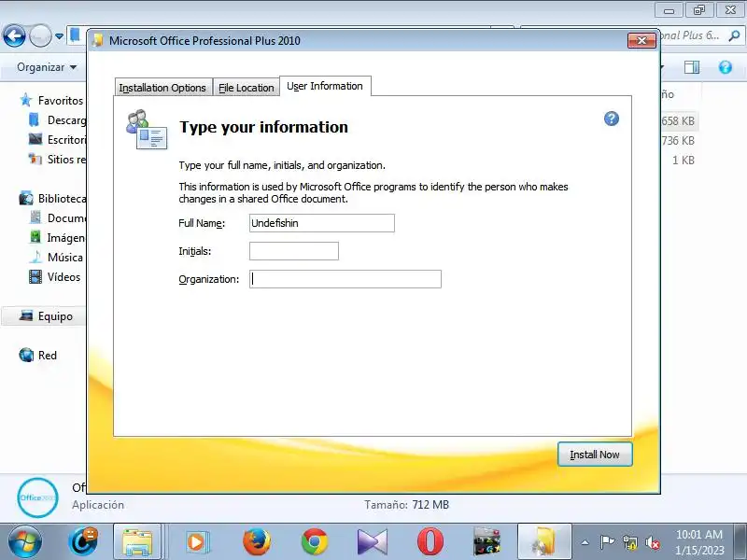
Task: Switch to the File Location tab
Action: tap(247, 88)
